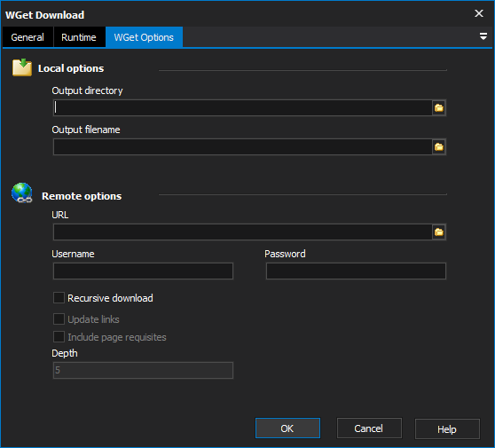Close the WGet Download dialog
This screenshot has width=495, height=448.
point(479,13)
